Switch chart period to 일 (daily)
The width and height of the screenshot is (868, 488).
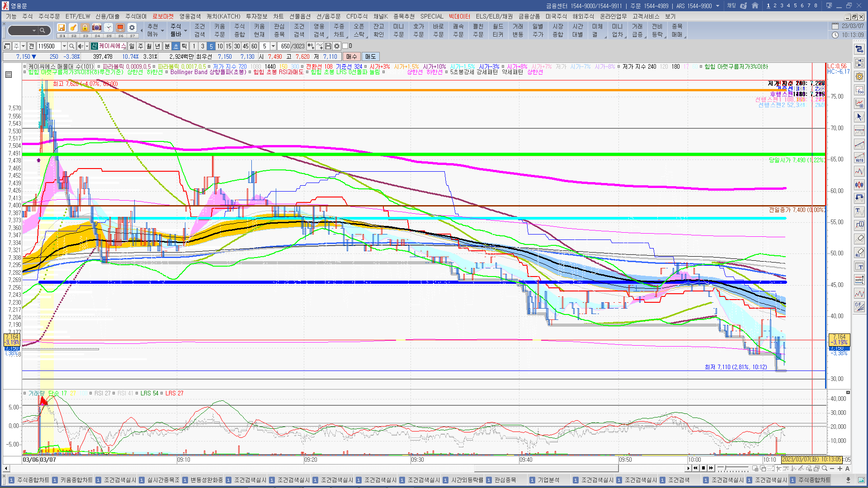132,46
